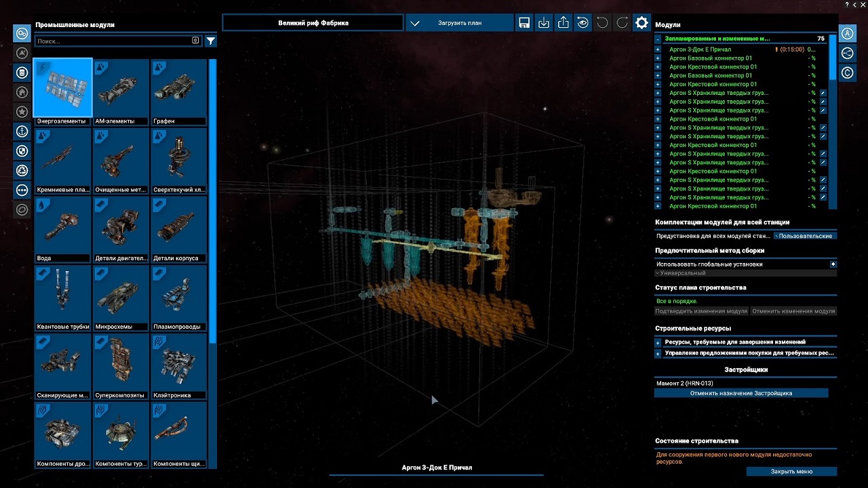Import a plan with the download-tray icon

[x=544, y=23]
